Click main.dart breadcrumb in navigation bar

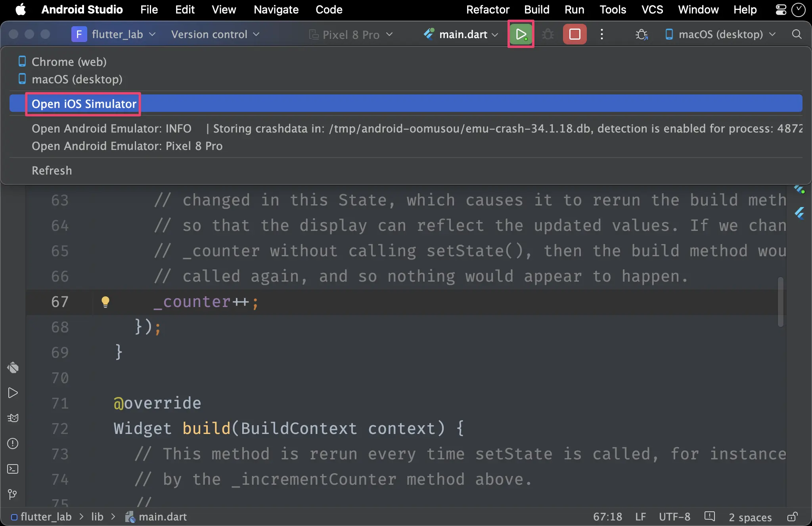click(156, 516)
